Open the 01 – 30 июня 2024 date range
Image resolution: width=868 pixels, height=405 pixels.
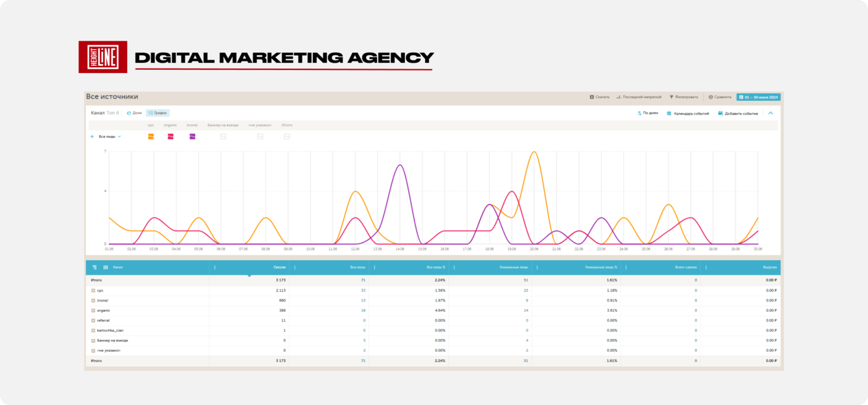pos(759,97)
